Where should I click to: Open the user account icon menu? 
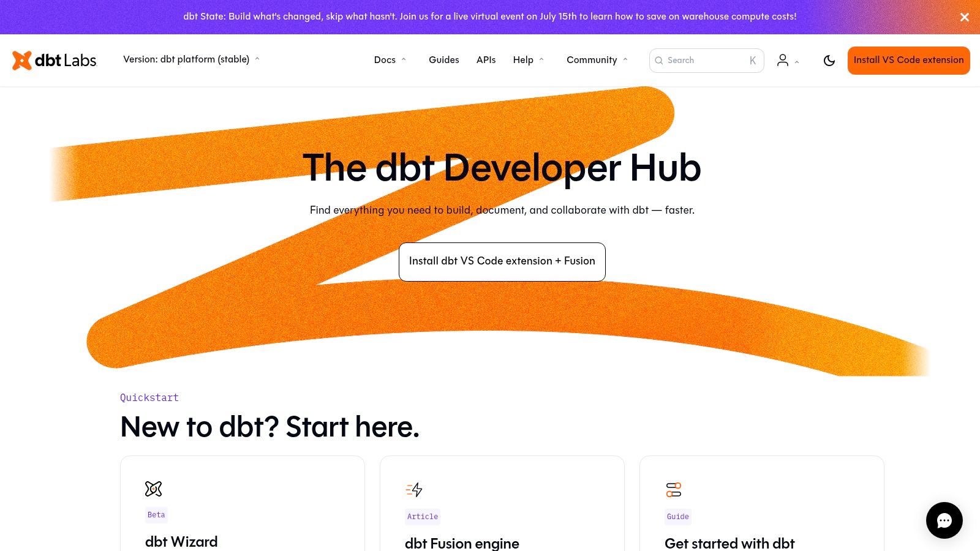788,60
